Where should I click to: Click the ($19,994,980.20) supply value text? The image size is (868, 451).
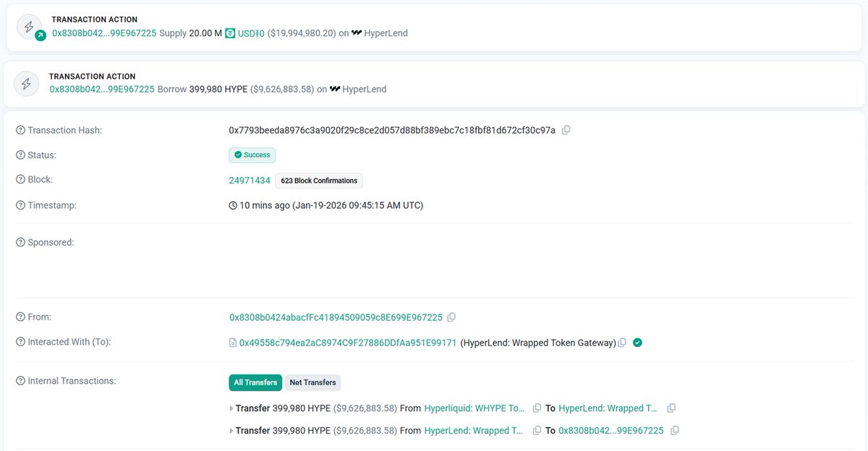[302, 33]
